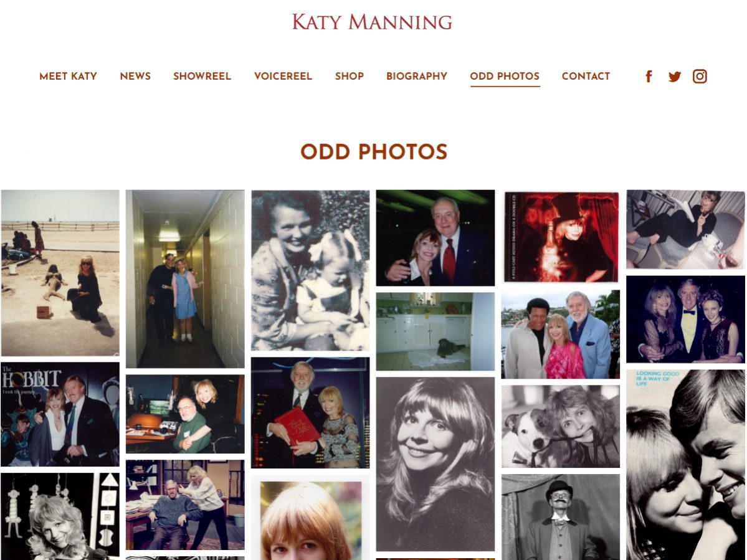Image resolution: width=747 pixels, height=560 pixels.
Task: Open the dog on kitchen floor photo
Action: click(435, 331)
